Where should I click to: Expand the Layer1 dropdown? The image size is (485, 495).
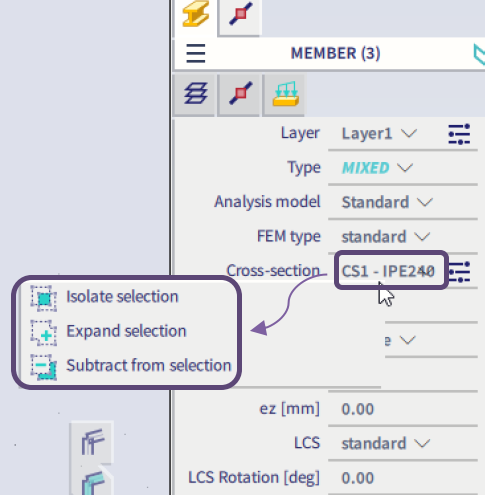pyautogui.click(x=379, y=134)
